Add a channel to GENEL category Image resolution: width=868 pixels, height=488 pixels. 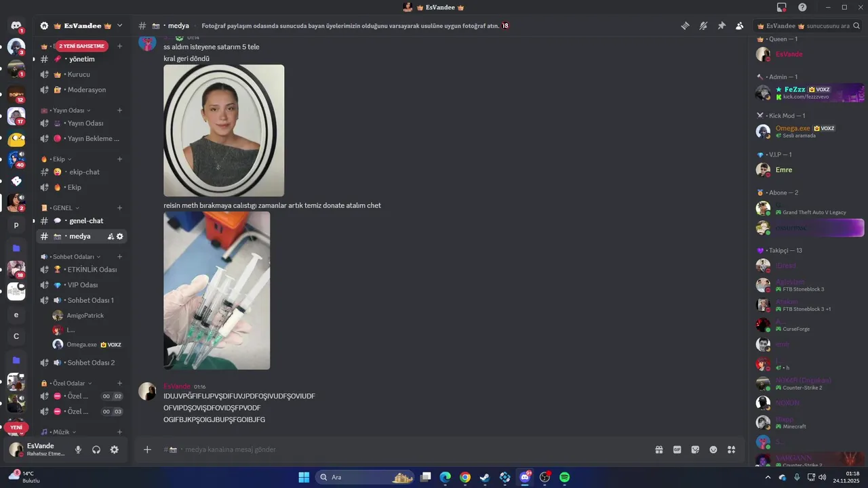tap(119, 208)
